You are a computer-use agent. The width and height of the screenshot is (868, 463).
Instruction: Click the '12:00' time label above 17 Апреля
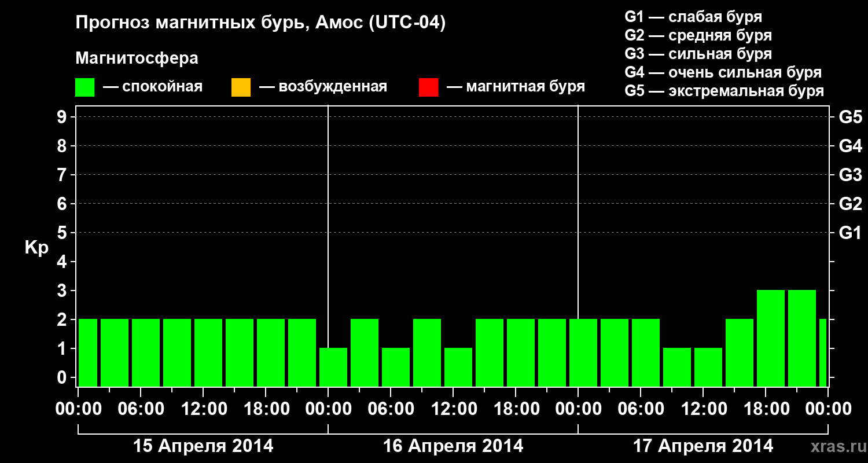703,409
